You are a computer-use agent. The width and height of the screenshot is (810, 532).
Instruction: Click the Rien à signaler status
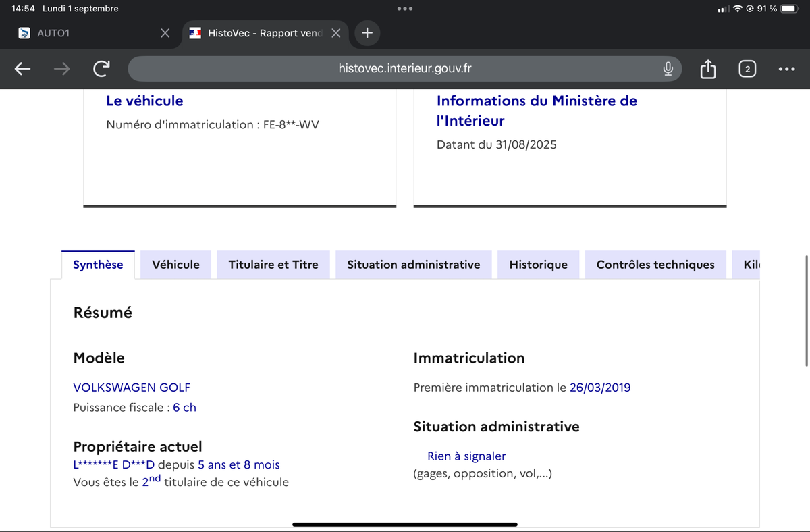(466, 456)
